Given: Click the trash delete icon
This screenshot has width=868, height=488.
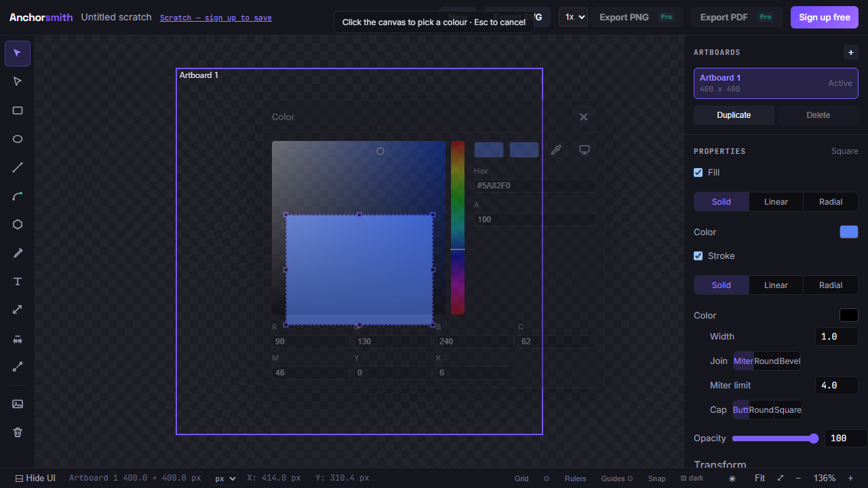Looking at the screenshot, I should tap(18, 432).
